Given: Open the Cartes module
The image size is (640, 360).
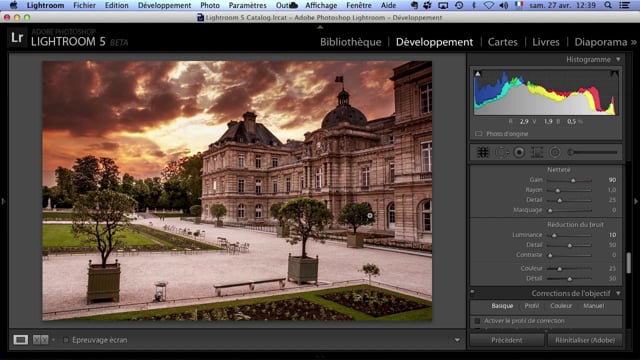Looking at the screenshot, I should [502, 42].
